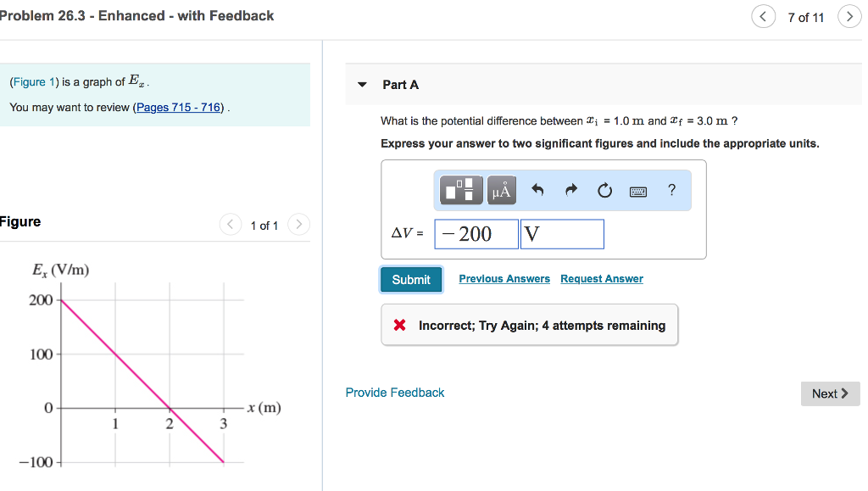Open answer help question mark
This screenshot has height=491, width=868.
671,190
